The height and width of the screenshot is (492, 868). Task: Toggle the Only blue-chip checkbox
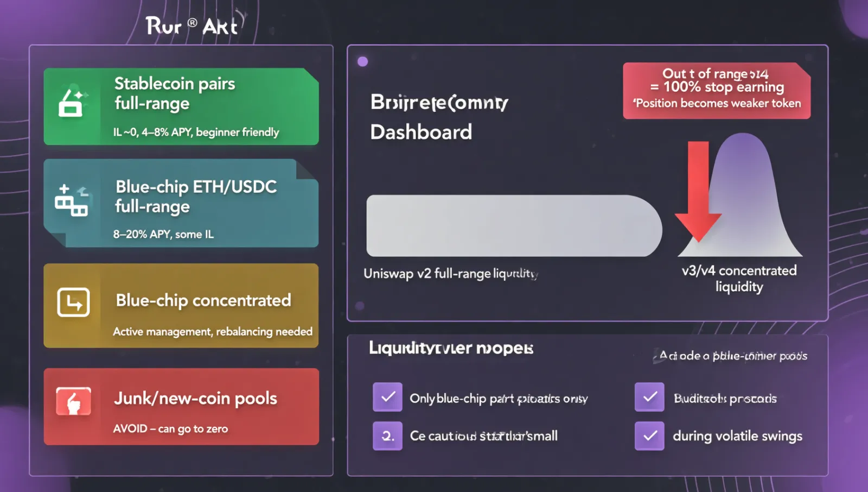click(x=387, y=396)
